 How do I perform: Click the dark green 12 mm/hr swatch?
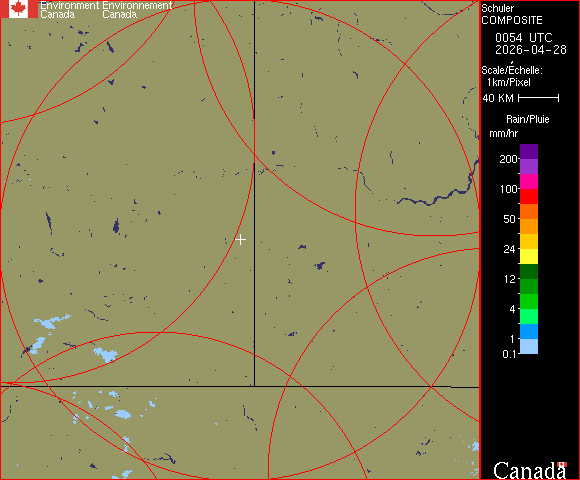(529, 271)
